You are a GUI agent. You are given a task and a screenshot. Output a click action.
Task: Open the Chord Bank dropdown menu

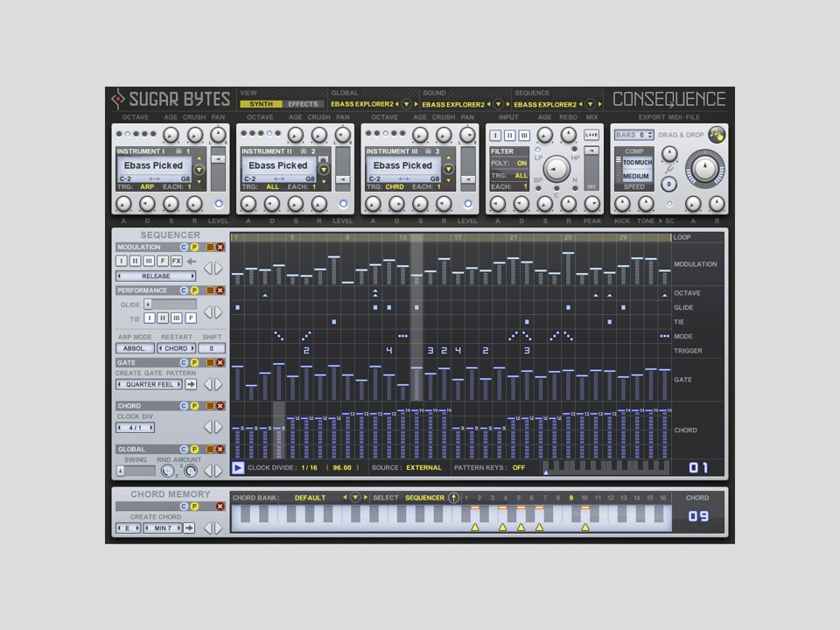click(354, 498)
